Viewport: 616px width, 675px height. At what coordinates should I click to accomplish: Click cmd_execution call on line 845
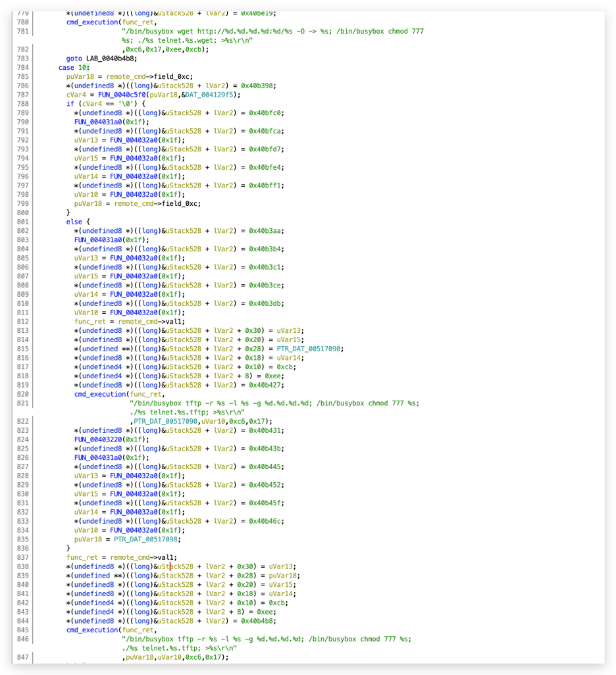point(91,630)
